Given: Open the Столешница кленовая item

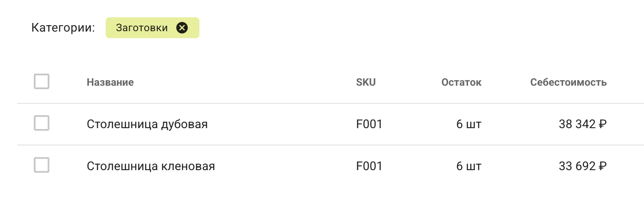Looking at the screenshot, I should click(x=151, y=166).
